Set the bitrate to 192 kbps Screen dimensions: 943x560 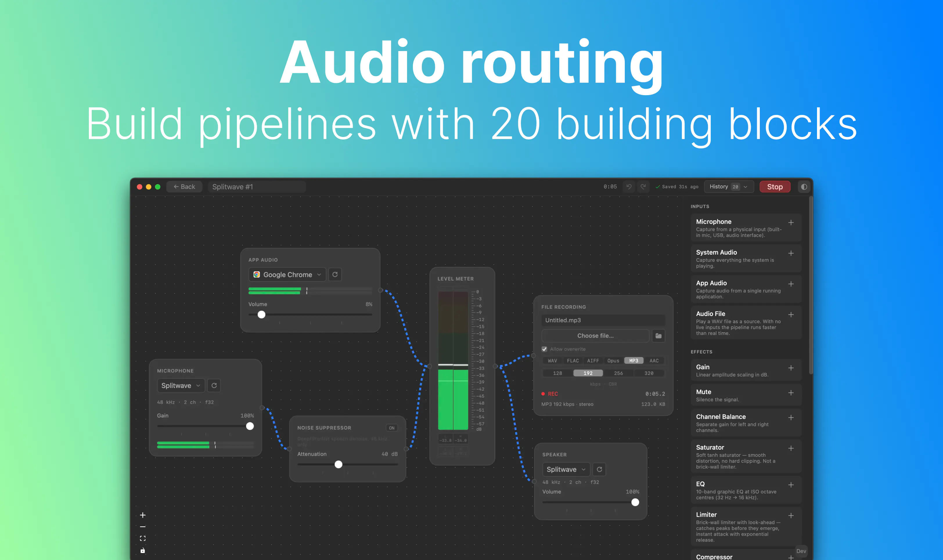(588, 373)
